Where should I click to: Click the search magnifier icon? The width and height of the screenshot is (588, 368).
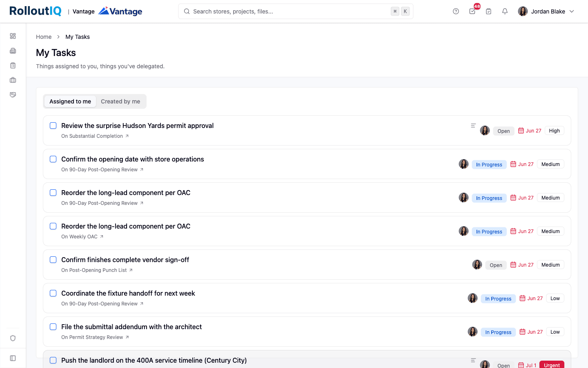click(187, 11)
